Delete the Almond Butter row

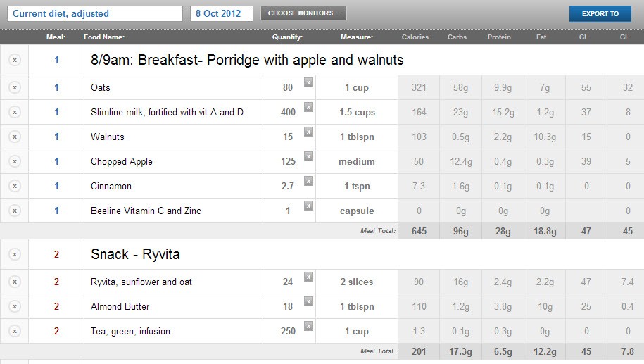pos(15,306)
